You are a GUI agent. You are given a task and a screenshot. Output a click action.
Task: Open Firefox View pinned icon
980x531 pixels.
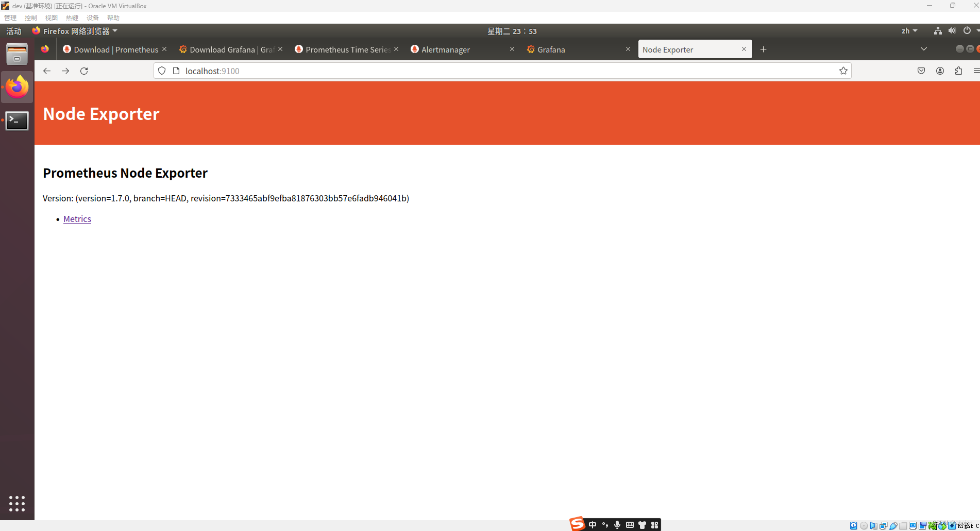[x=45, y=49]
